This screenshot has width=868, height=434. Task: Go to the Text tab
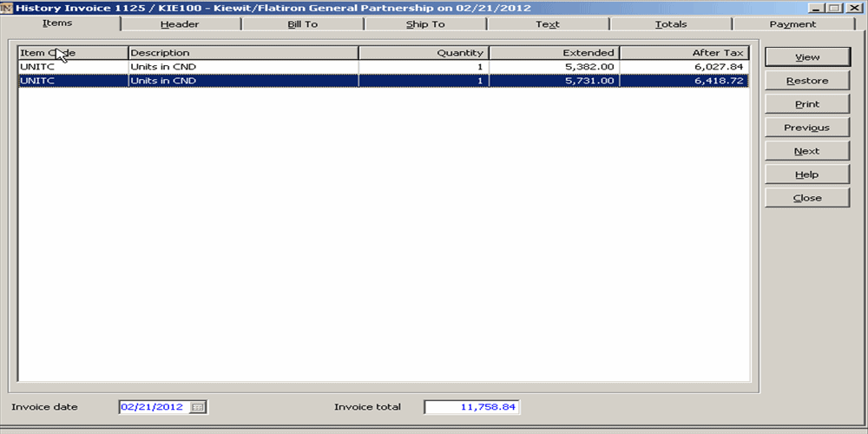pos(548,24)
